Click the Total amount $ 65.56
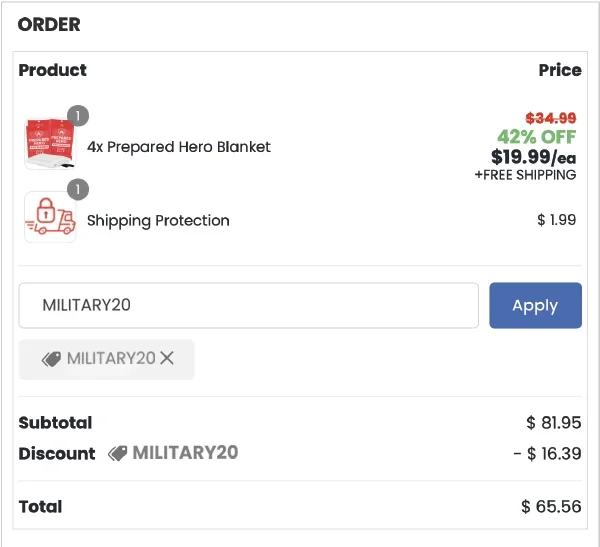This screenshot has height=547, width=600. (x=551, y=506)
